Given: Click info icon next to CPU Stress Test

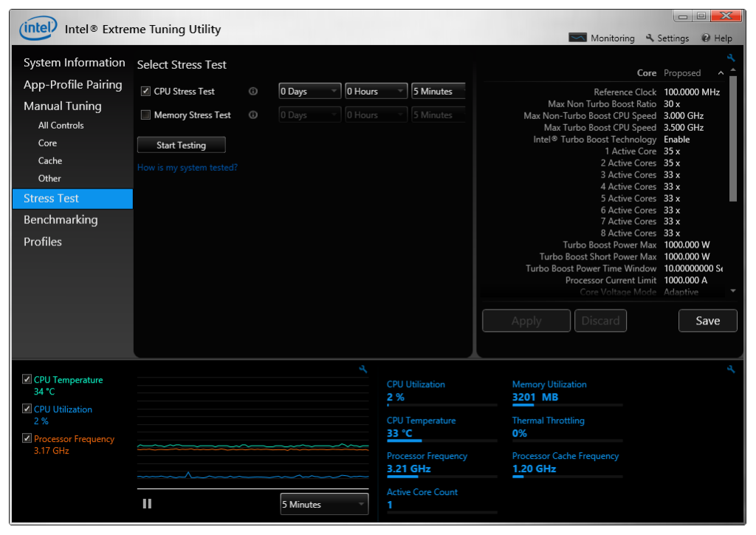Looking at the screenshot, I should pos(253,92).
